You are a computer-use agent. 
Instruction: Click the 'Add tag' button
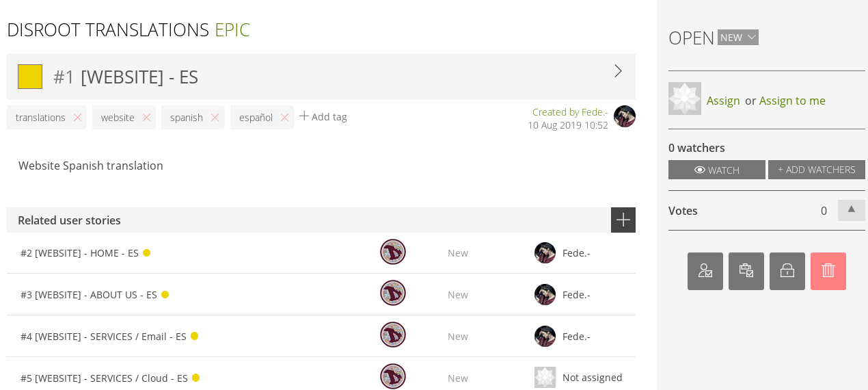click(323, 117)
